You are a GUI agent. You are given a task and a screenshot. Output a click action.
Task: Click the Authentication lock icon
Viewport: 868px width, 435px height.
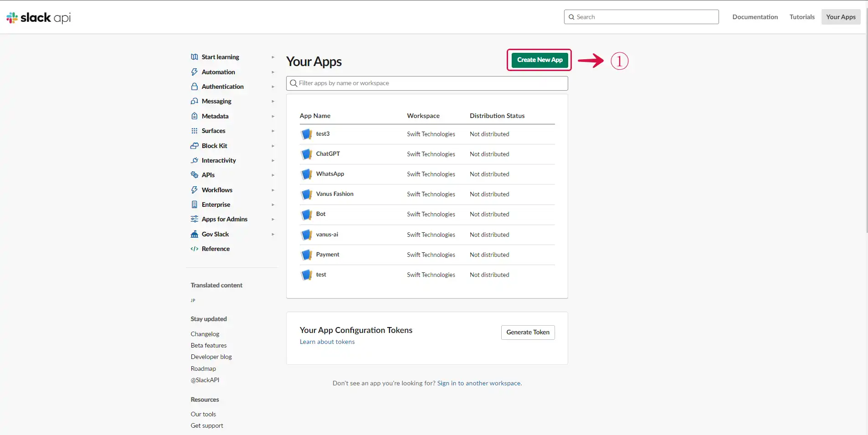point(195,87)
